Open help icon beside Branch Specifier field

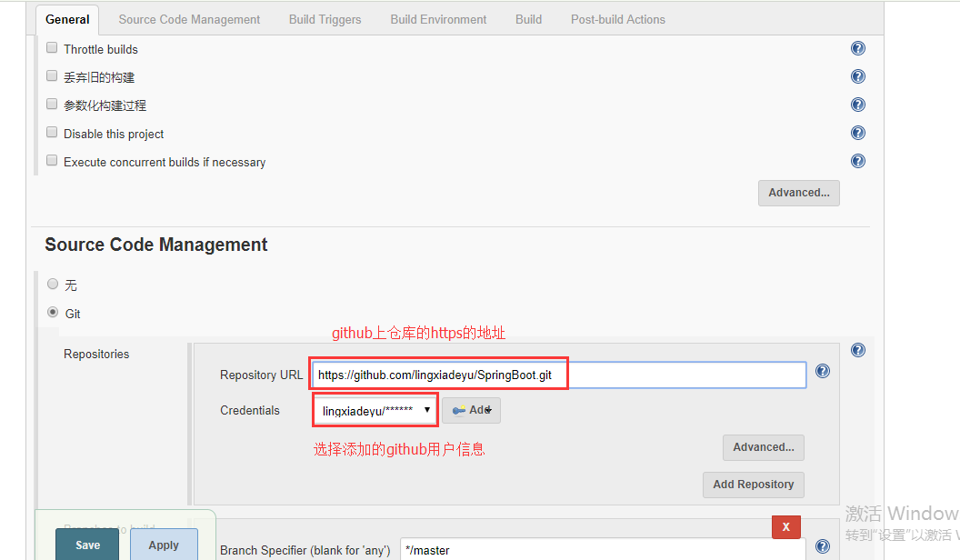click(822, 546)
